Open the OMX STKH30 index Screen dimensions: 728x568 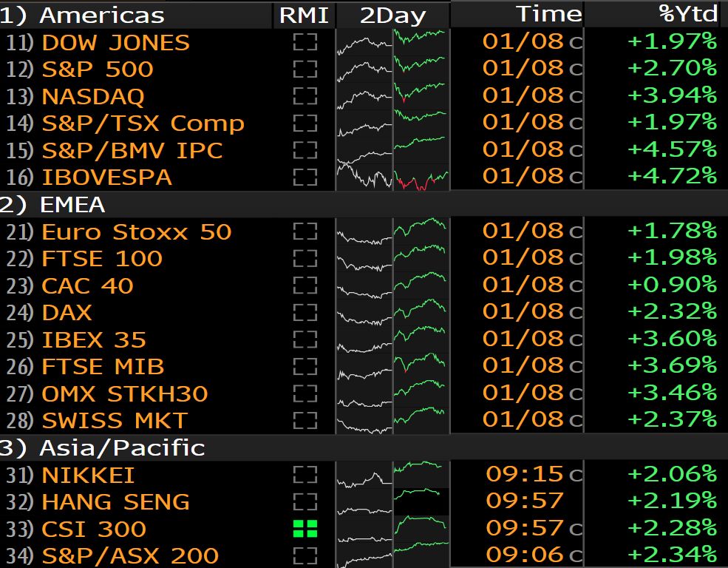125,394
